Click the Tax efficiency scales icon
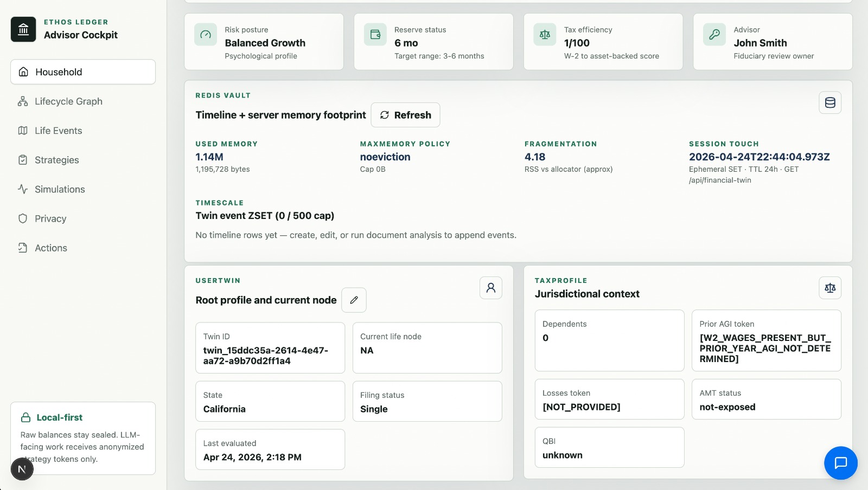Image resolution: width=868 pixels, height=490 pixels. [545, 35]
